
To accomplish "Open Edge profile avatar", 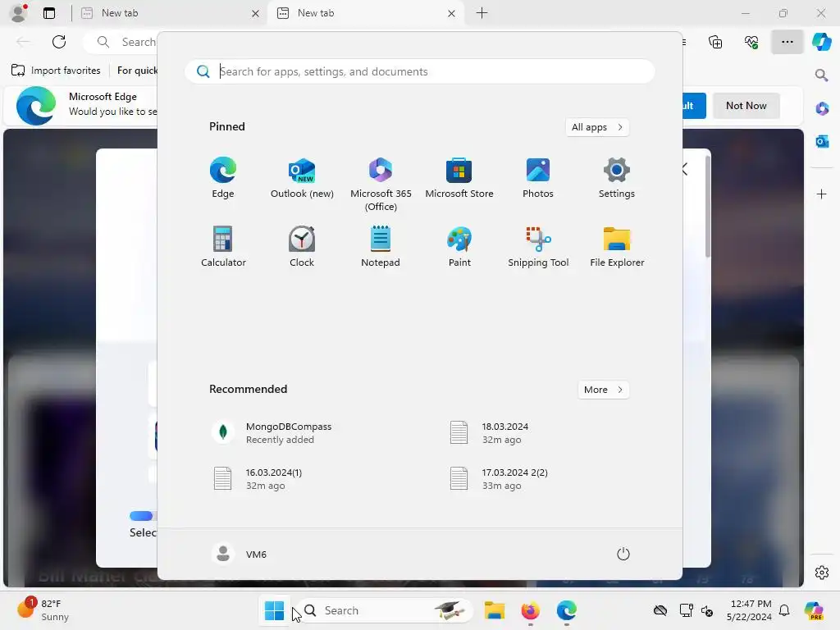I will 19,13.
